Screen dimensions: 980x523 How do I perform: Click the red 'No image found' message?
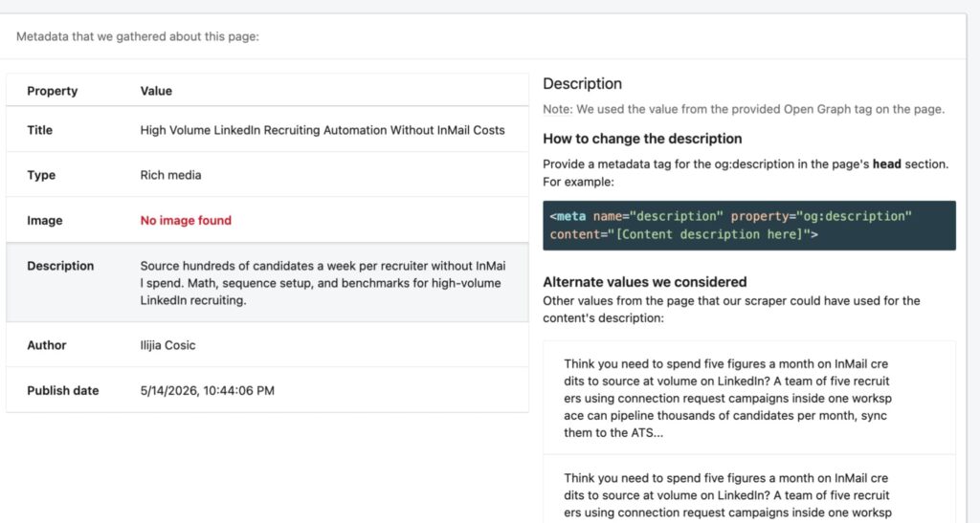tap(186, 220)
